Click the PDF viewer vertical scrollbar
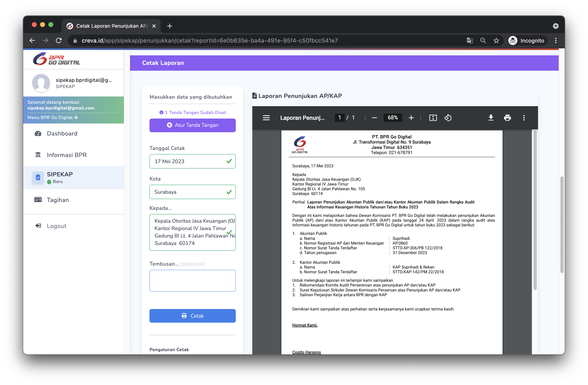The image size is (588, 385). pyautogui.click(x=535, y=210)
